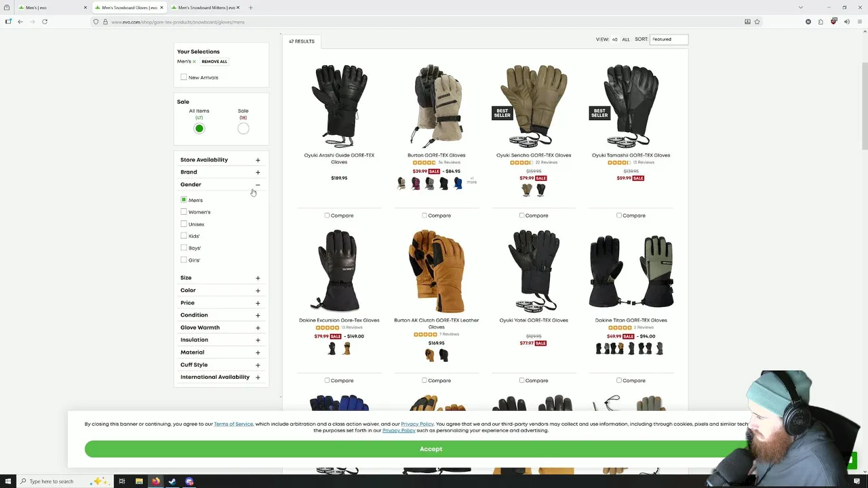
Task: Switch to Men's Snowboard Mittens tab
Action: tap(205, 7)
